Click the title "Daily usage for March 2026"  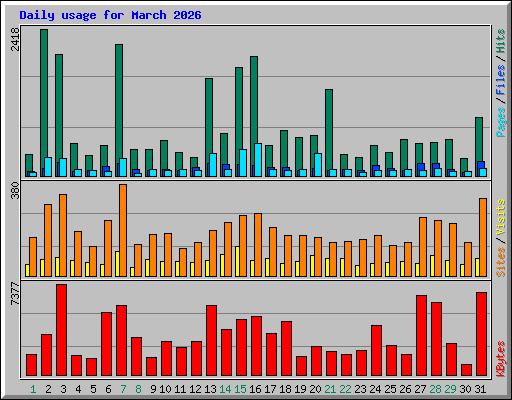110,16
